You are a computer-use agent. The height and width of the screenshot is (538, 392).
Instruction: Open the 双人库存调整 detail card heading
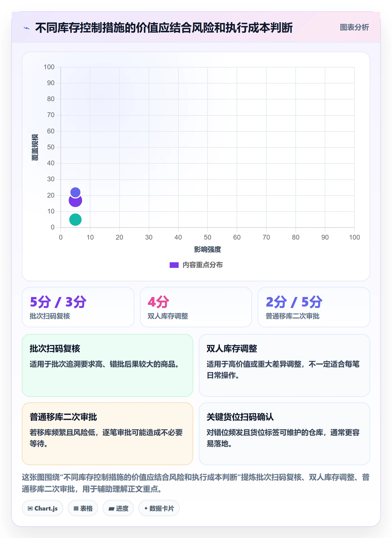(x=232, y=349)
